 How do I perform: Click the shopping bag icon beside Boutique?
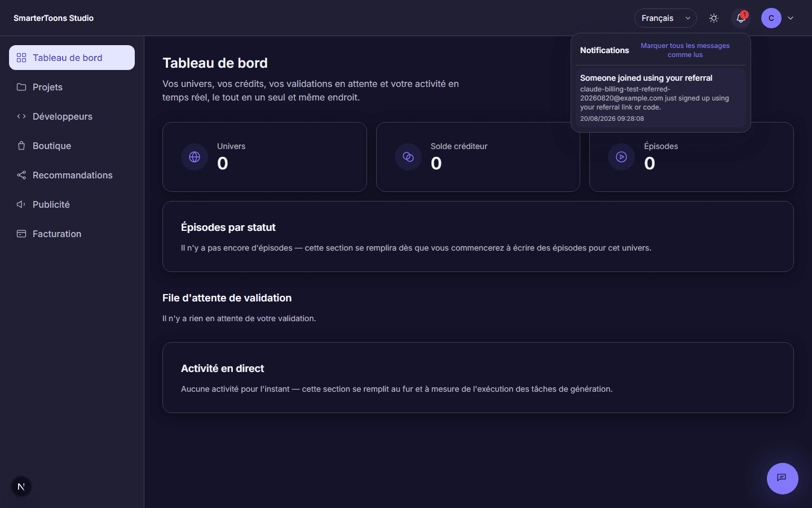coord(21,146)
